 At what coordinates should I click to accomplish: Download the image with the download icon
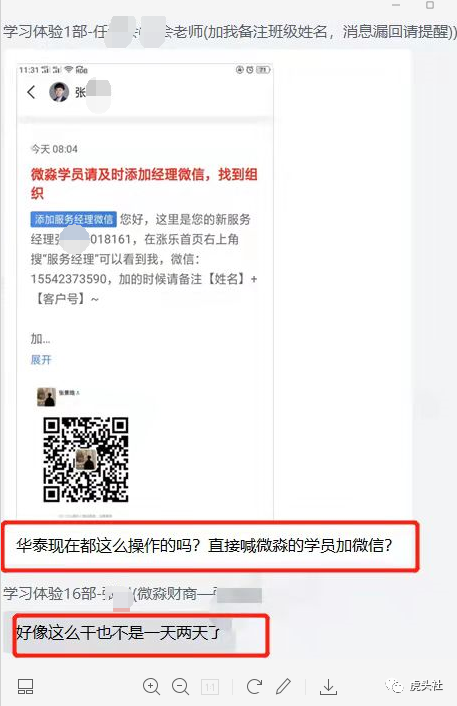point(329,687)
